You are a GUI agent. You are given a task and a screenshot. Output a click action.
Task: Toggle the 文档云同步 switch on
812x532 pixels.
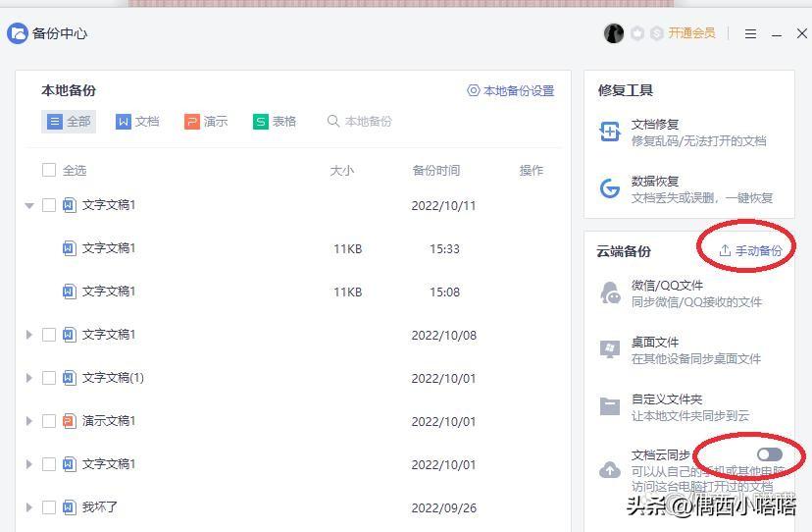click(770, 454)
